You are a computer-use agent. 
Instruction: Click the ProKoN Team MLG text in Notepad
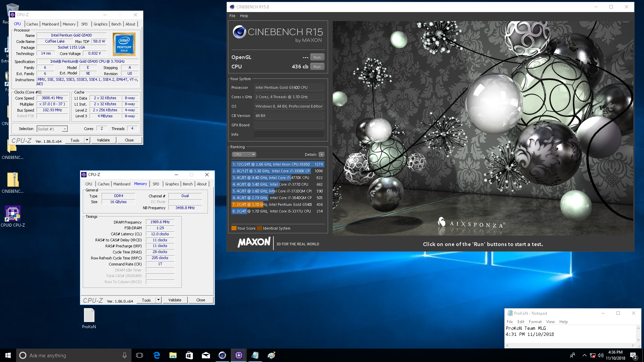pyautogui.click(x=526, y=328)
